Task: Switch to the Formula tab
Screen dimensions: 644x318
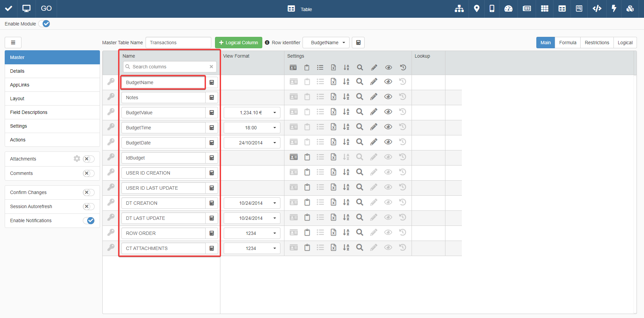Action: coord(568,43)
